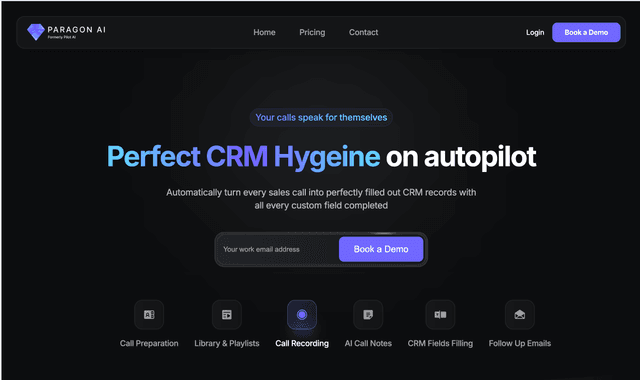Open the Home nav link
The image size is (640, 380).
pyautogui.click(x=264, y=32)
